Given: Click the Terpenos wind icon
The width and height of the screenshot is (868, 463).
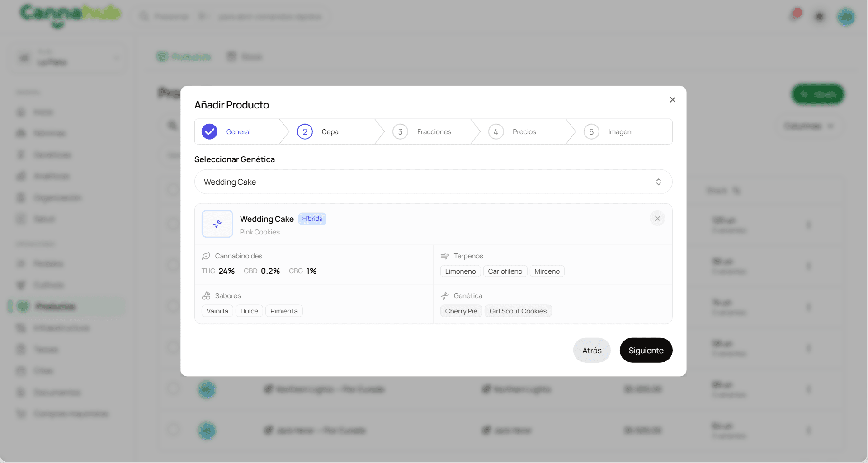Looking at the screenshot, I should [445, 256].
